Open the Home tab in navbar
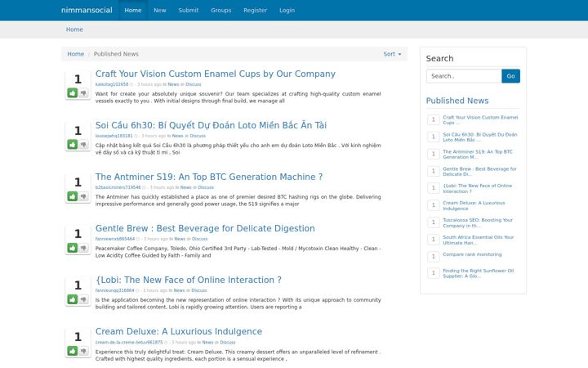The image size is (588, 368). click(x=133, y=10)
